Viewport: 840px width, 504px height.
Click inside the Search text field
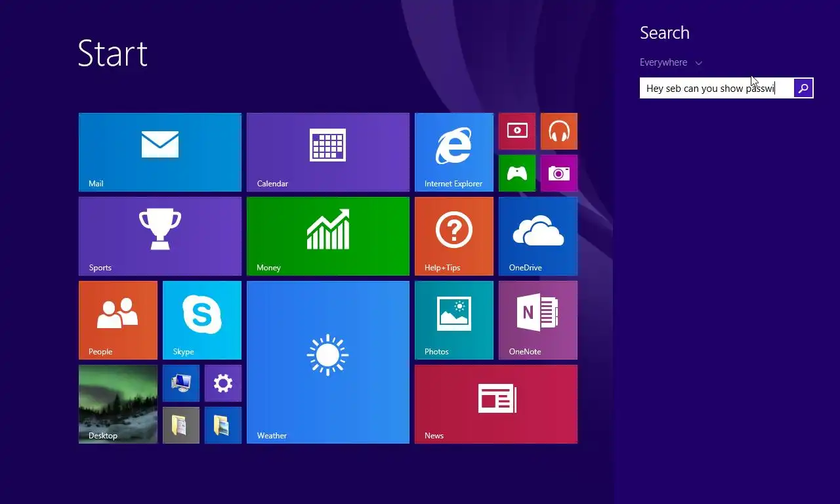pyautogui.click(x=717, y=88)
